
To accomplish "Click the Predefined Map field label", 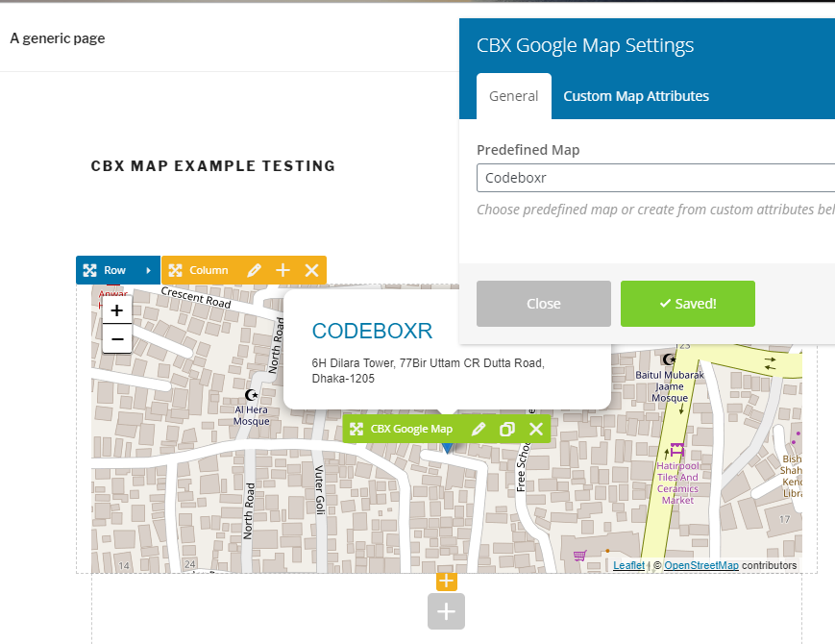I will coord(528,150).
